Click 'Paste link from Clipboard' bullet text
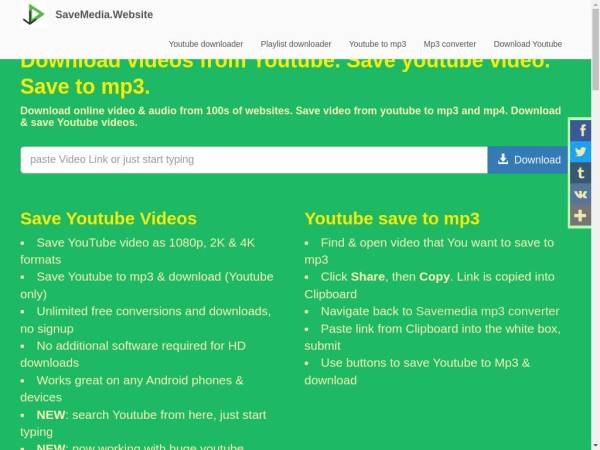The width and height of the screenshot is (600, 450). click(432, 337)
